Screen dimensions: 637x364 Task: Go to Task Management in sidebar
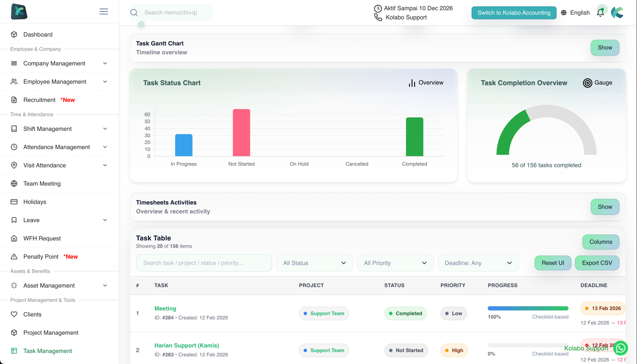[x=48, y=351]
